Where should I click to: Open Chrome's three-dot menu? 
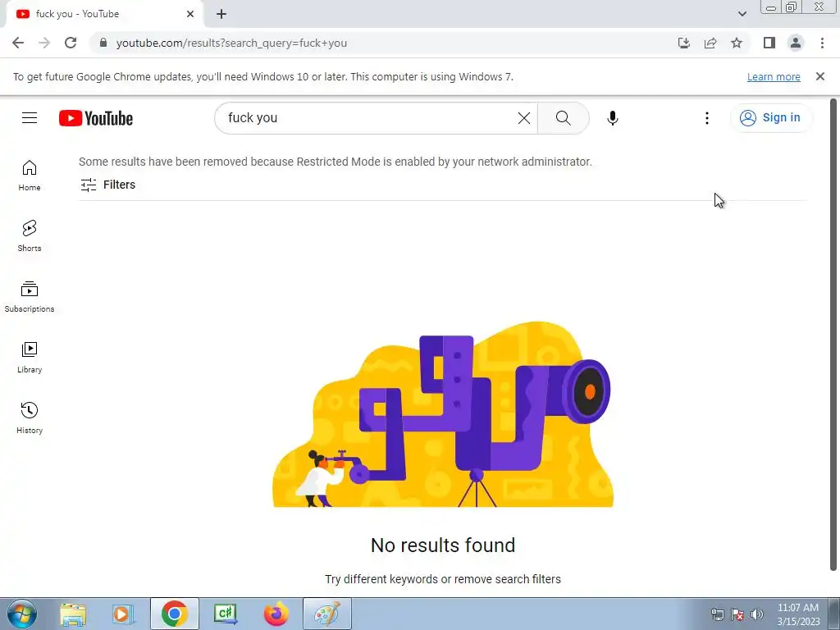pyautogui.click(x=822, y=43)
